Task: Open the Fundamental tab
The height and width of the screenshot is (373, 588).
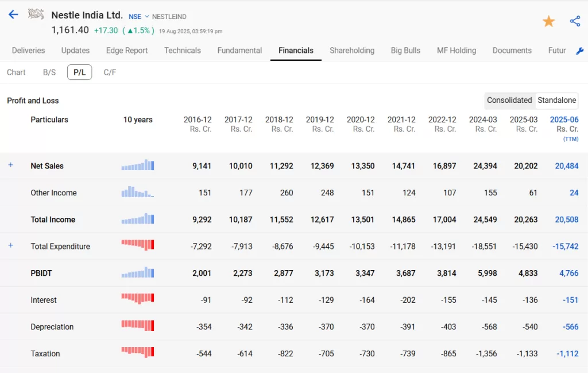Action: [x=239, y=50]
